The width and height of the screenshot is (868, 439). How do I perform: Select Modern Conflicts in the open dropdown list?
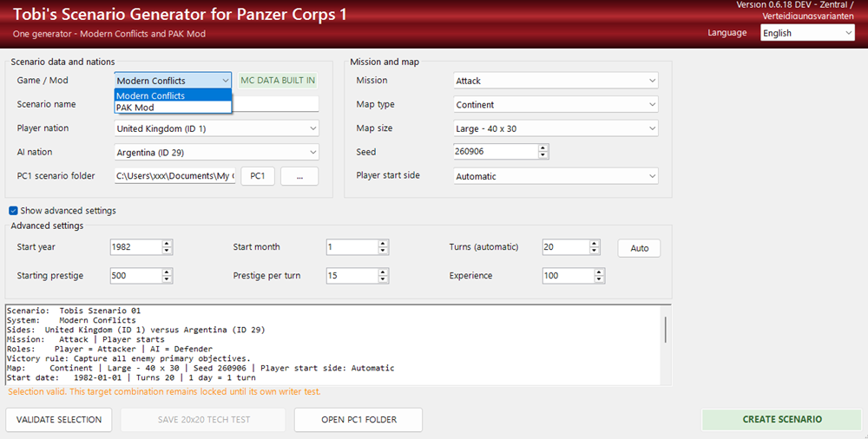click(173, 95)
